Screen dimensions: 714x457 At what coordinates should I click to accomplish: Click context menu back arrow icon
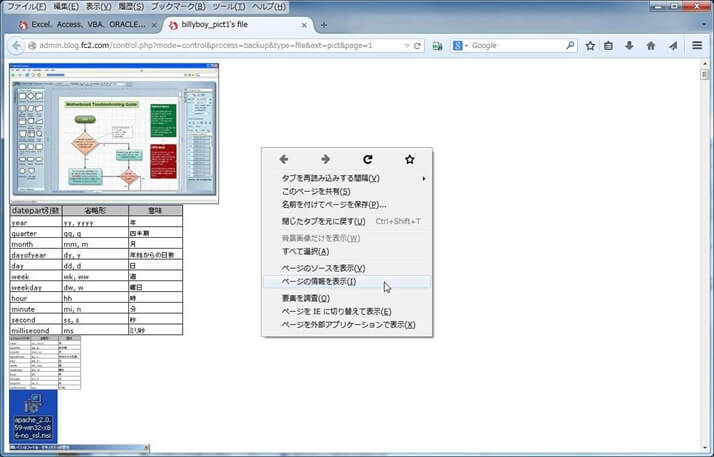point(284,159)
